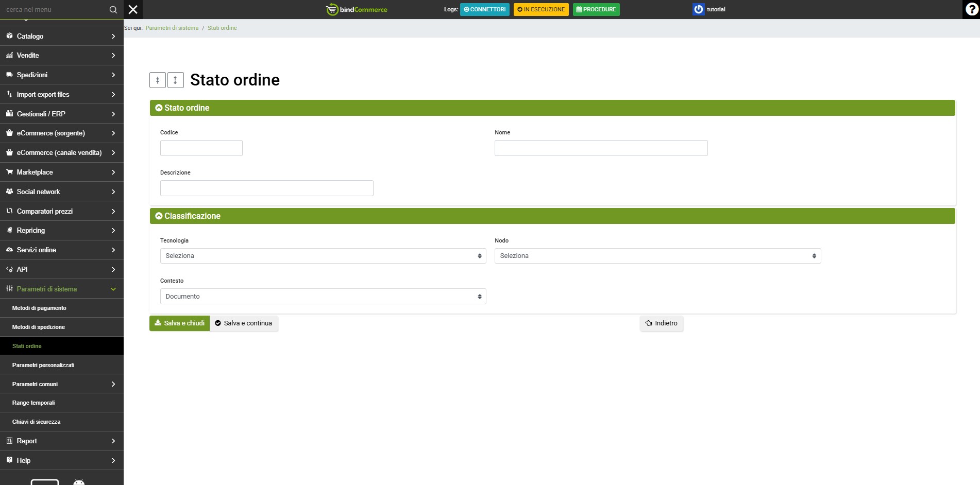This screenshot has height=485, width=980.
Task: Open the help question mark icon
Action: tap(971, 9)
